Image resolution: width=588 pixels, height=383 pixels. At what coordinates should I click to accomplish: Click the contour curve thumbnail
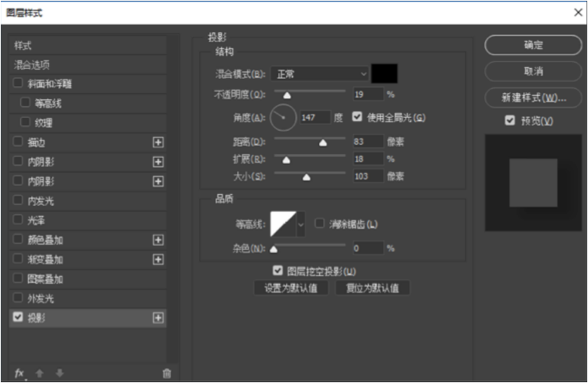(x=283, y=224)
